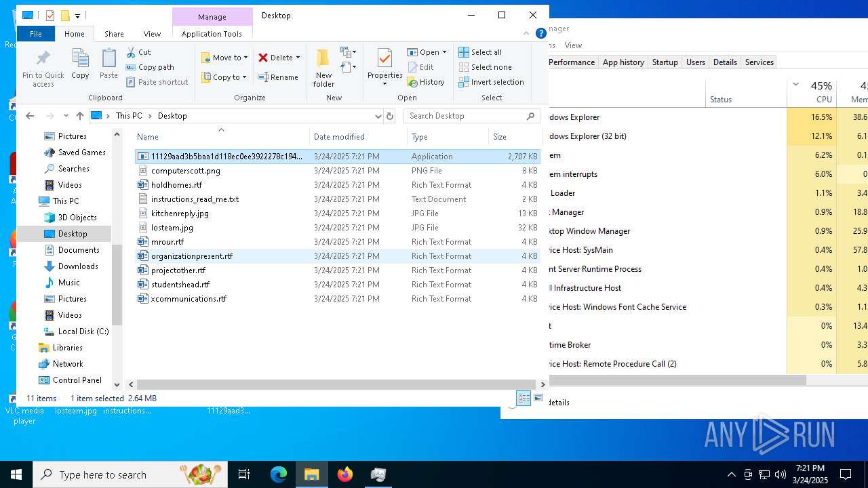Open Services tab in Task Manager

pos(759,62)
